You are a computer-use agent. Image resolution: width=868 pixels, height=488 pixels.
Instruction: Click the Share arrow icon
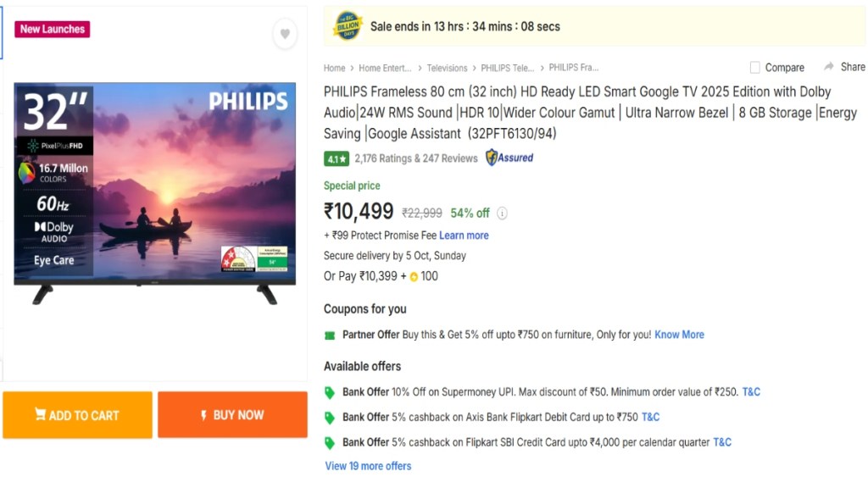tap(829, 67)
